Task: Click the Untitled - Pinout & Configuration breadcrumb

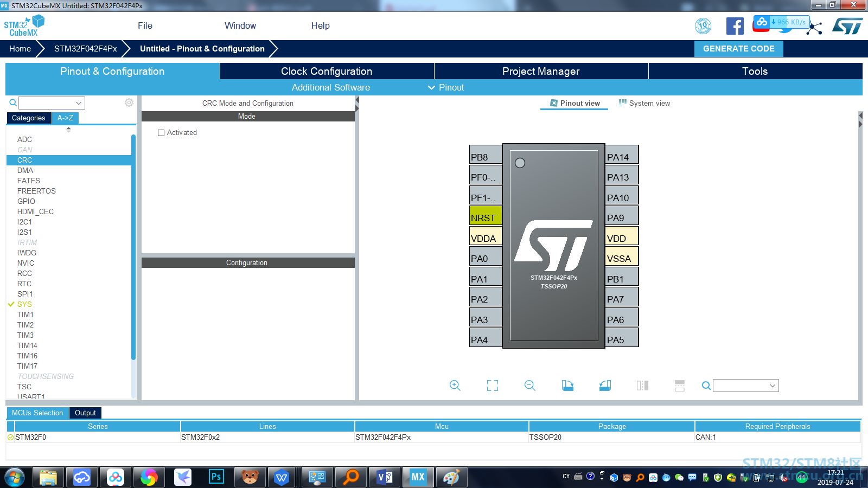Action: point(202,48)
